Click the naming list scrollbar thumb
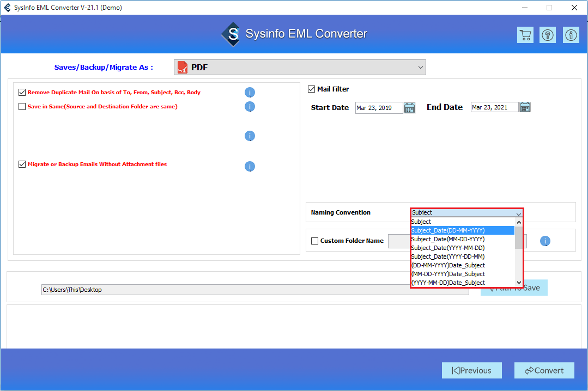Viewport: 588px width, 391px height. [519, 237]
